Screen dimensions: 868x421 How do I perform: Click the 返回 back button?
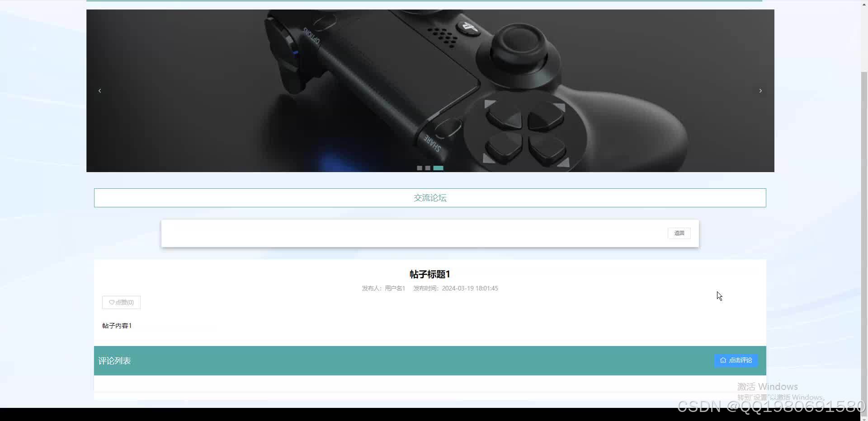click(679, 233)
